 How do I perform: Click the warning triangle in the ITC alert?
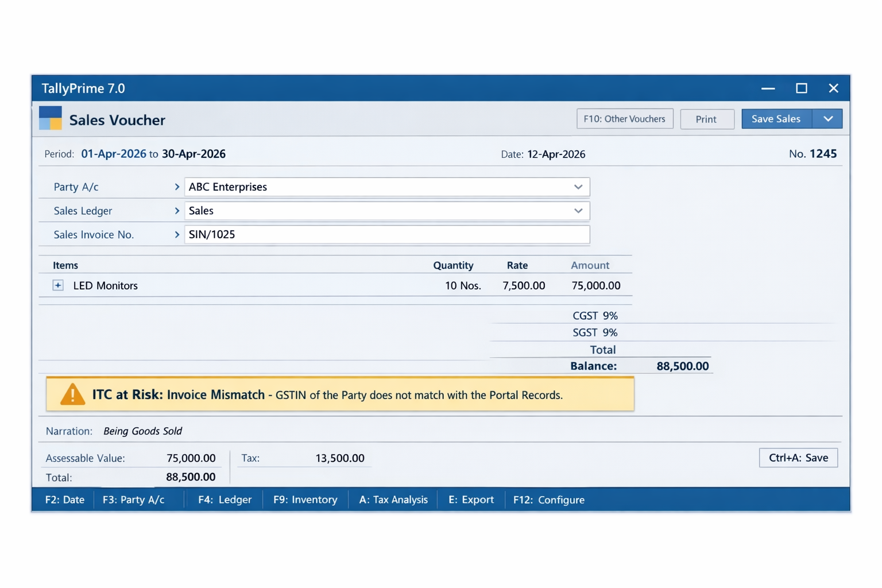click(72, 394)
